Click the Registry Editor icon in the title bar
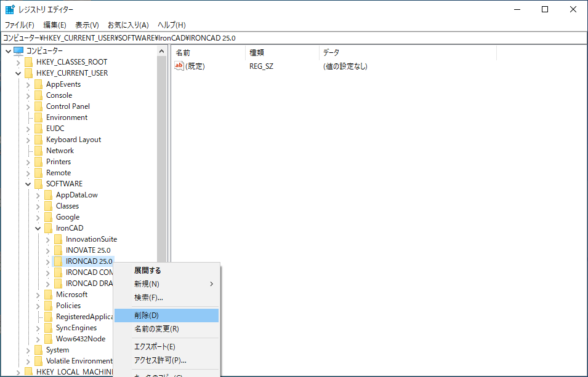Viewport: 588px width, 377px height. 9,9
